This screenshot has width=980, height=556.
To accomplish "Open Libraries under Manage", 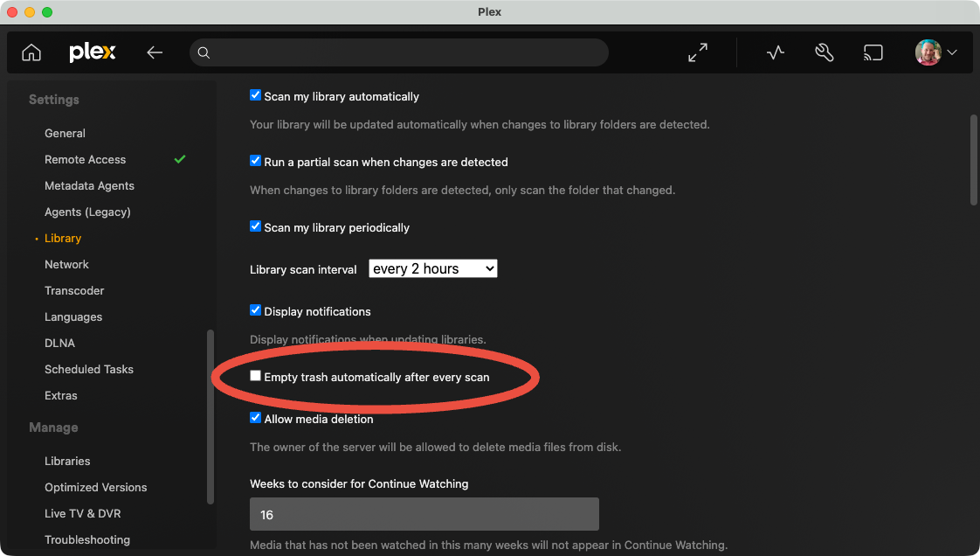I will [67, 461].
